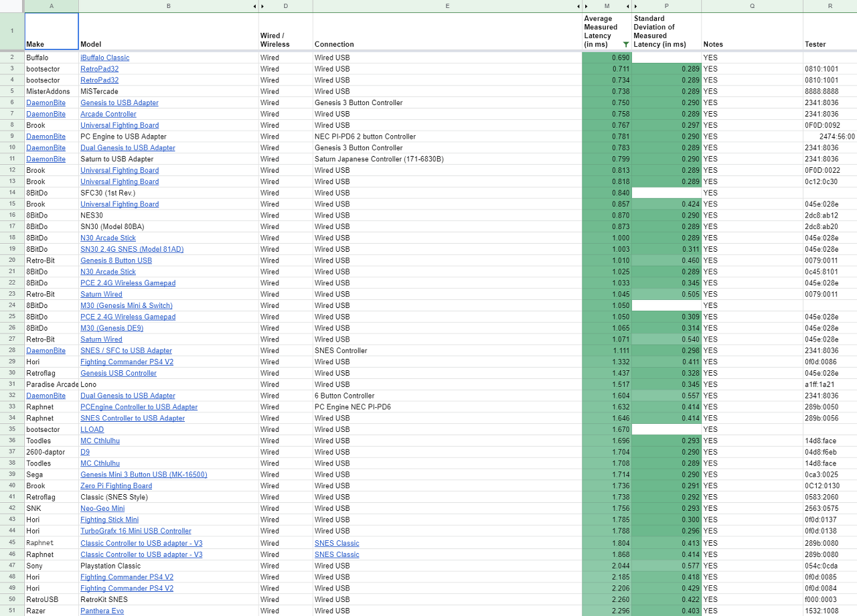Open the D9 link
The image size is (857, 616).
85,452
